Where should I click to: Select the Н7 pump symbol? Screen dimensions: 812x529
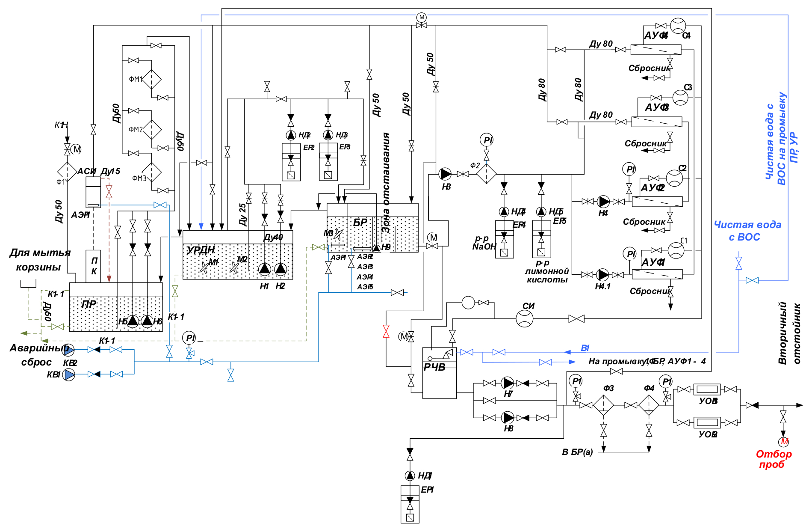point(508,383)
